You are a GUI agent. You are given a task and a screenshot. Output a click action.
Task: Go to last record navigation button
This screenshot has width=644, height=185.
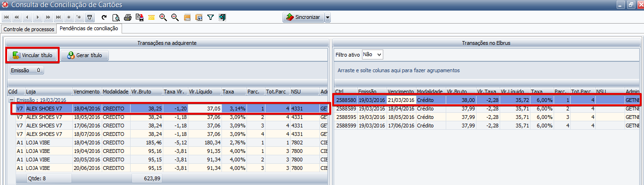pyautogui.click(x=59, y=17)
